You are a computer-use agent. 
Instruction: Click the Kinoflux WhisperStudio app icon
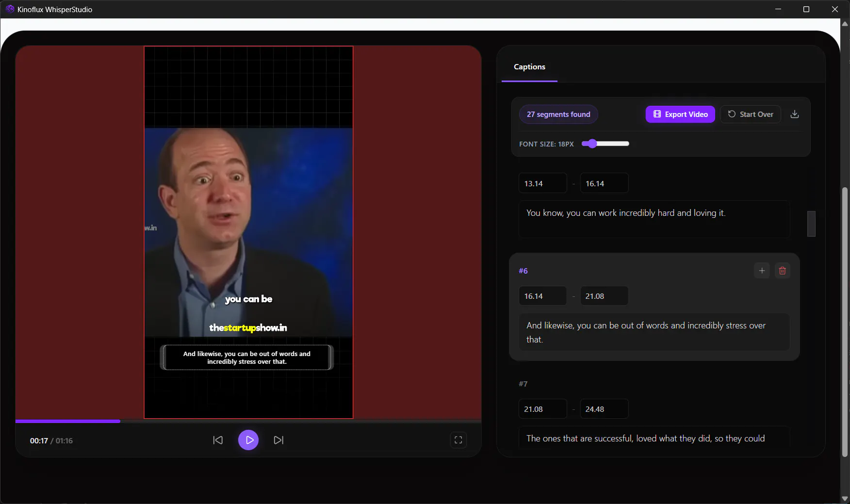tap(10, 9)
